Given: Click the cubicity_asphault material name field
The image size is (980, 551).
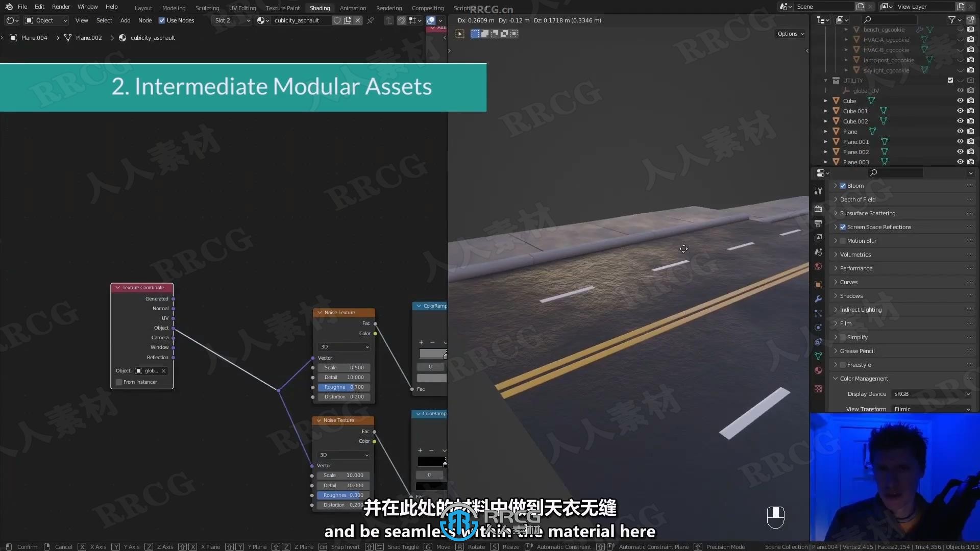Looking at the screenshot, I should tap(301, 20).
